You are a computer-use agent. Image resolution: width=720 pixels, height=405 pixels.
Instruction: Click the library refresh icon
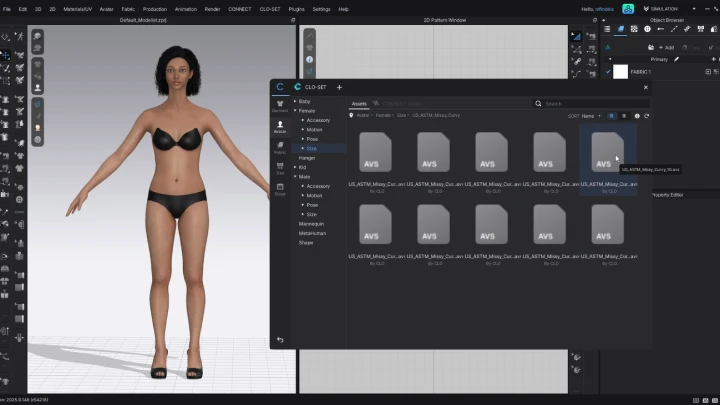click(x=647, y=116)
